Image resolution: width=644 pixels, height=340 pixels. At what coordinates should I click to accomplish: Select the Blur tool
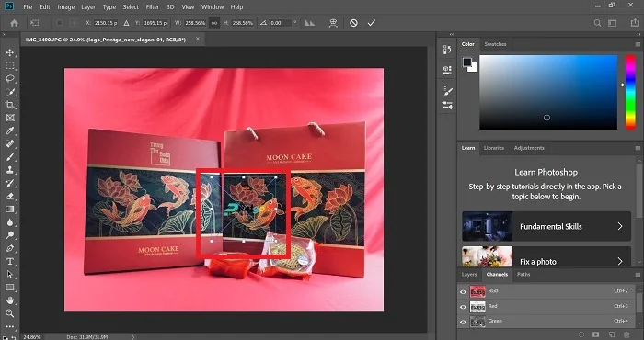coord(10,222)
